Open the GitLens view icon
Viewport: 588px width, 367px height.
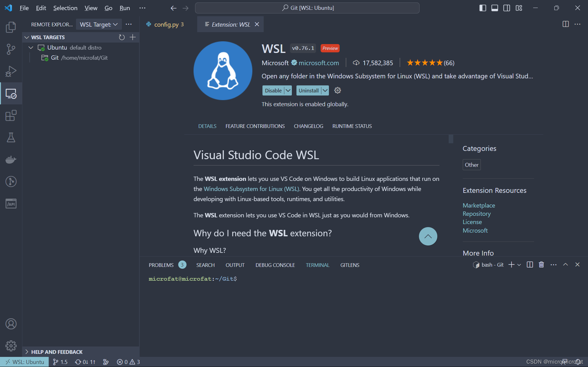11,182
